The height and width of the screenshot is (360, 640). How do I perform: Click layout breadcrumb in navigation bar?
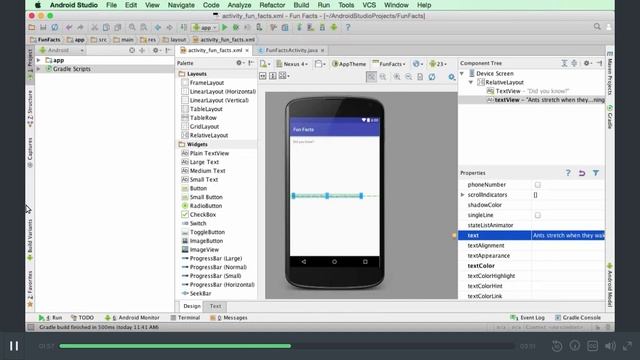174,40
